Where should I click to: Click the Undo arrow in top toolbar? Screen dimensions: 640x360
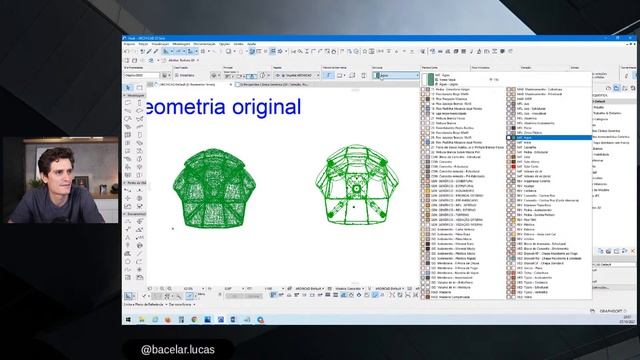coord(127,52)
